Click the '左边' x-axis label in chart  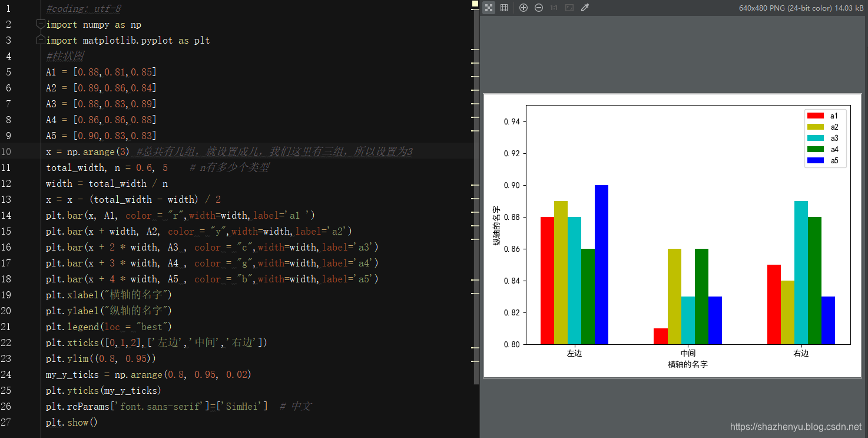[x=574, y=354]
